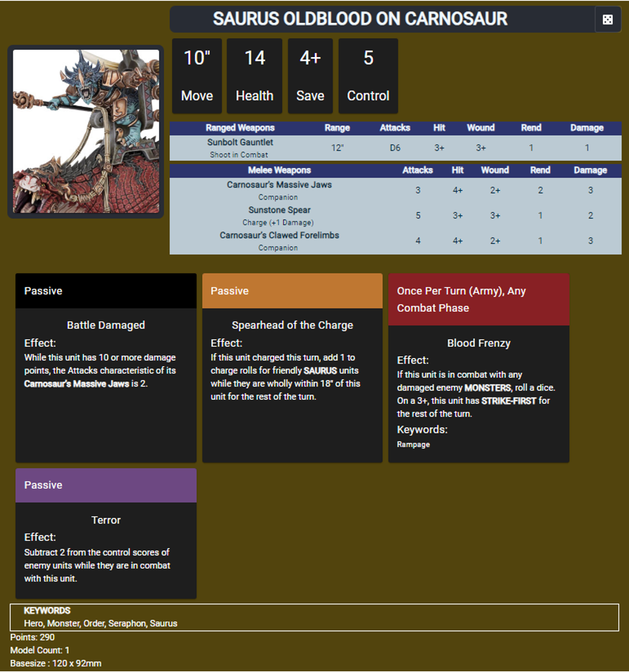The width and height of the screenshot is (629, 672).
Task: Click the Ranged Weapons table header
Action: [240, 128]
